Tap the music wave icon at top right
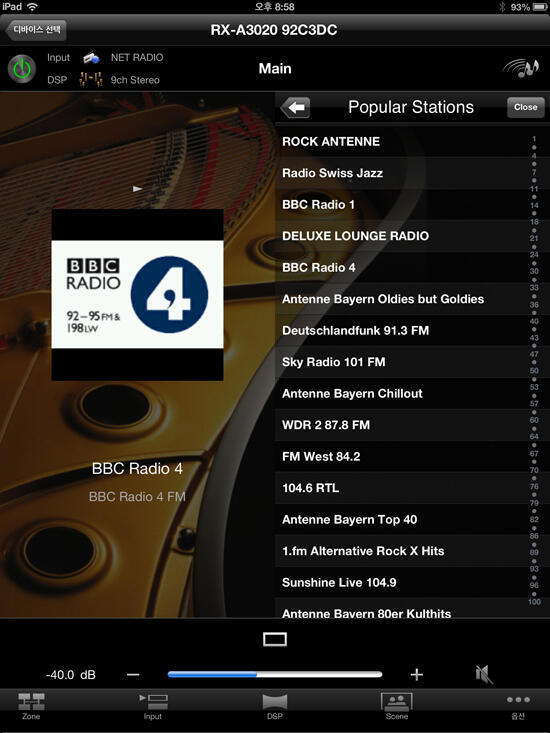This screenshot has width=550, height=733. click(521, 69)
